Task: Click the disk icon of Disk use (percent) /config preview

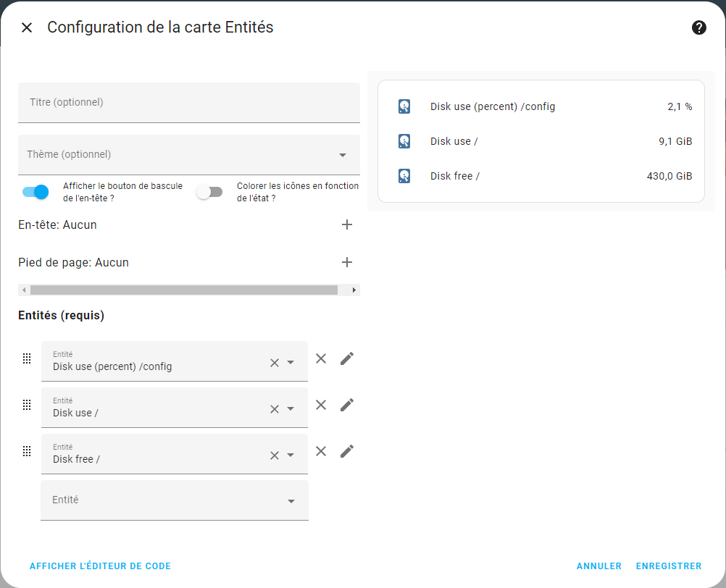Action: coord(404,106)
